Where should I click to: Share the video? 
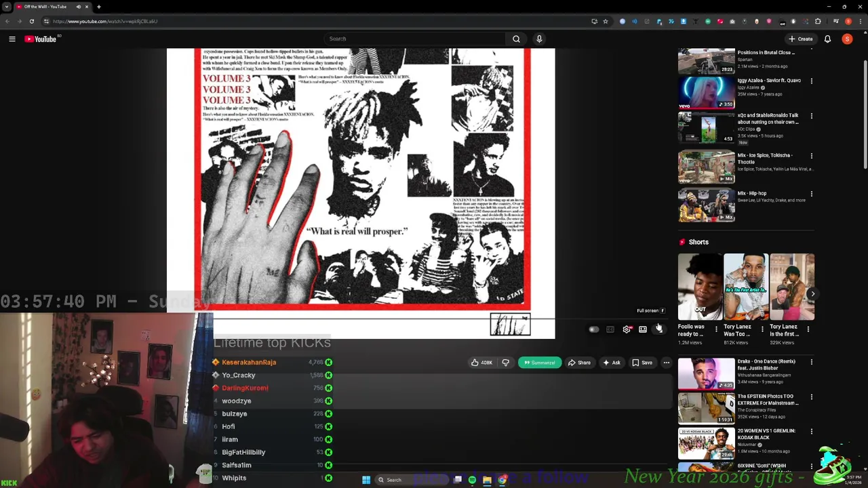[x=578, y=363]
